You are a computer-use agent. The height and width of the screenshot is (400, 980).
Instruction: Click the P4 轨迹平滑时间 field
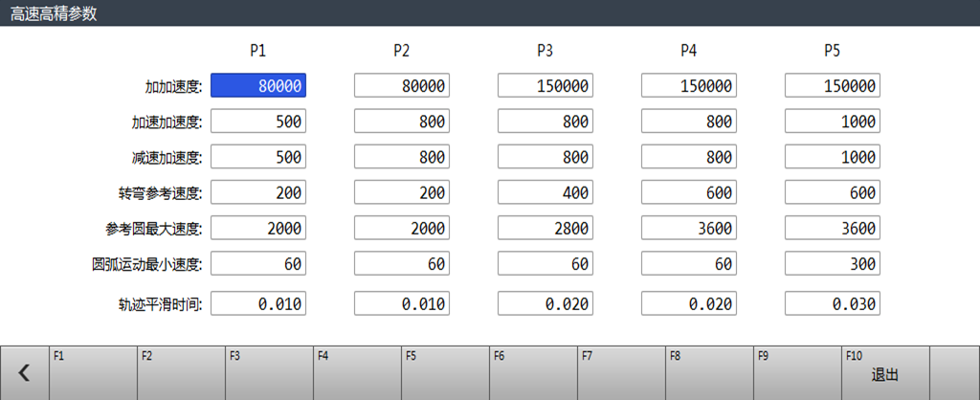pyautogui.click(x=689, y=303)
